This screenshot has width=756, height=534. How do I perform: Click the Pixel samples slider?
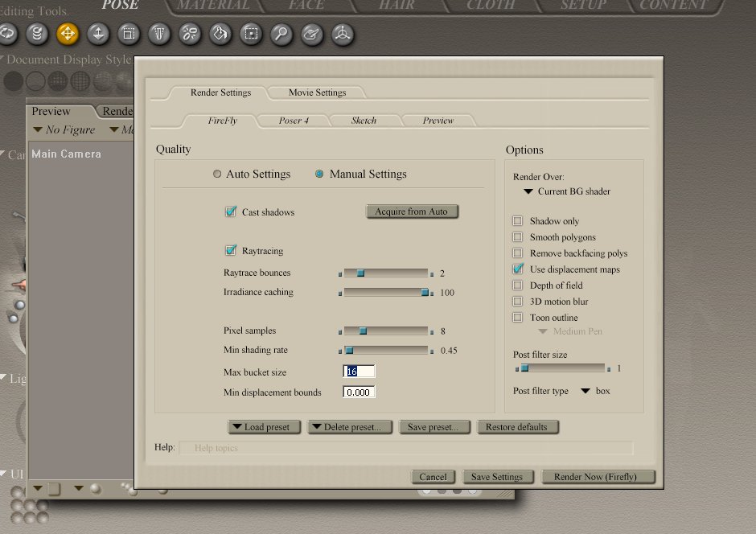(386, 331)
